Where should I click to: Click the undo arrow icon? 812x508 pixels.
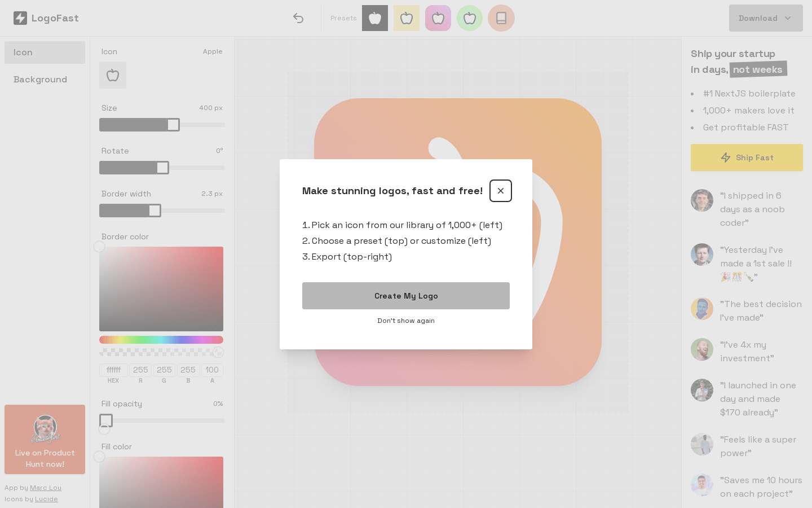298,18
